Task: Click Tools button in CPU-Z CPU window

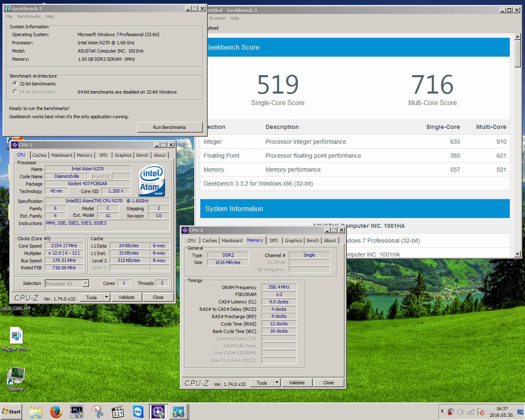Action: coord(92,297)
